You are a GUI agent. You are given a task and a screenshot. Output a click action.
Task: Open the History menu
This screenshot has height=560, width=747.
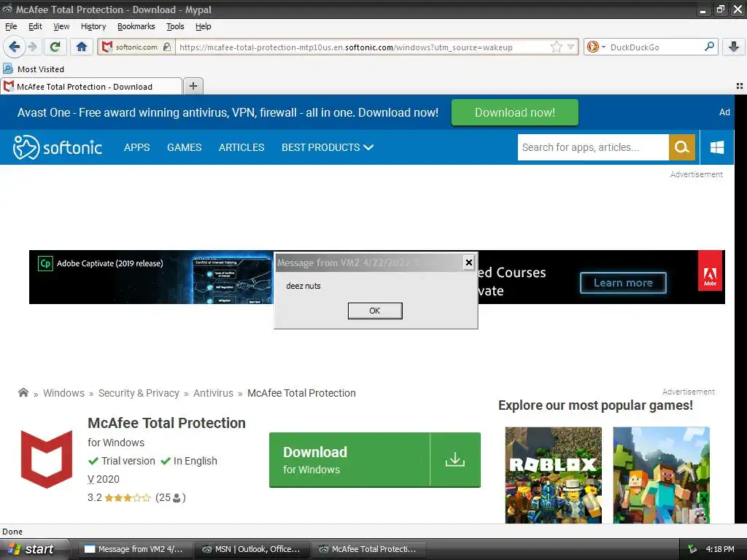93,26
